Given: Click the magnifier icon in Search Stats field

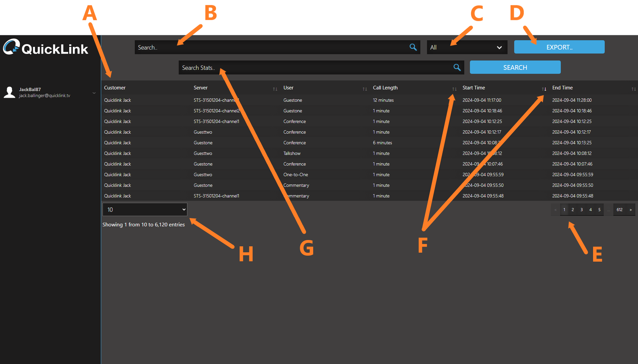Looking at the screenshot, I should 457,67.
